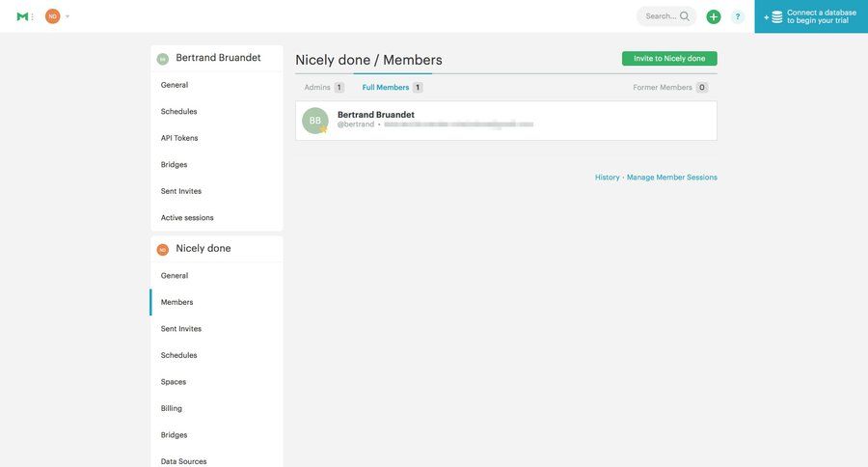Open Billing in the Nicely done sidebar
The image size is (868, 467).
click(172, 408)
